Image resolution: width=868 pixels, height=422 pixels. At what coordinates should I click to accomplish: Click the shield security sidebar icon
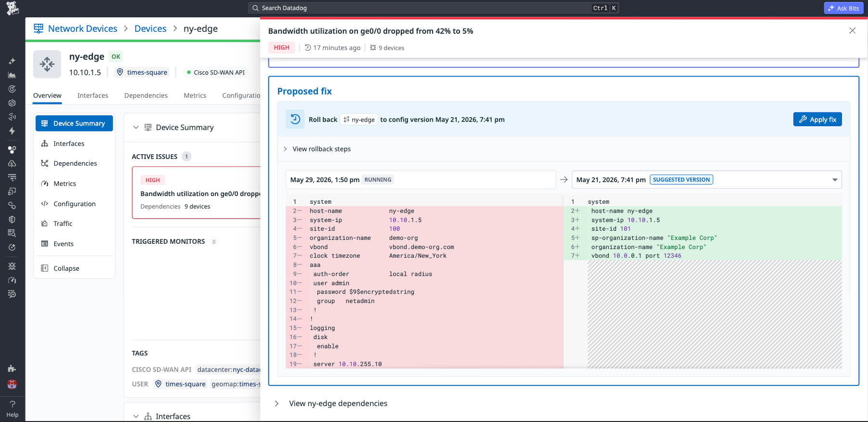tap(12, 219)
